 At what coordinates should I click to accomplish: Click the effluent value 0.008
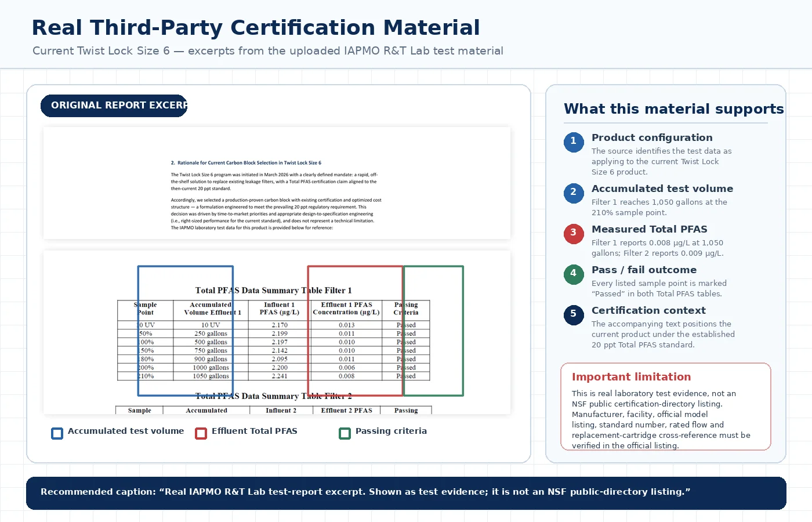click(347, 376)
